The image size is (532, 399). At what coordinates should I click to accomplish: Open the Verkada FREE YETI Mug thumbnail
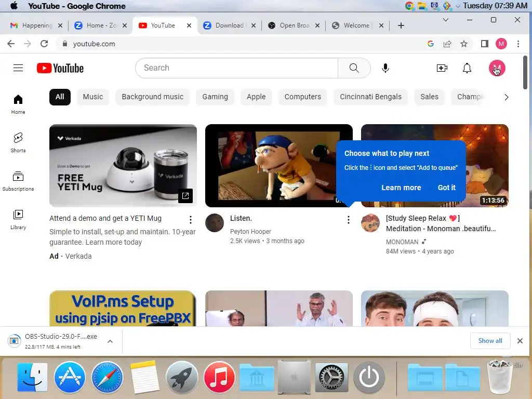(123, 166)
